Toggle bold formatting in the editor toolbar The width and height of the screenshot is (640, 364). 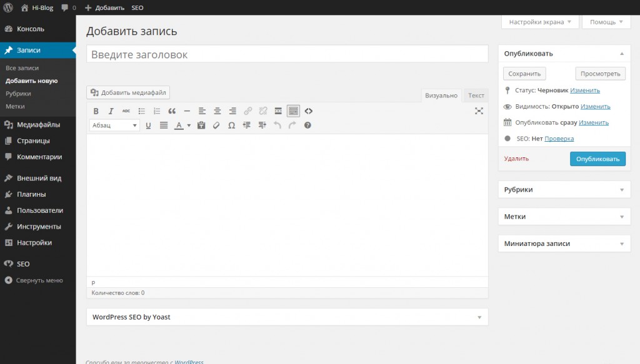point(96,111)
